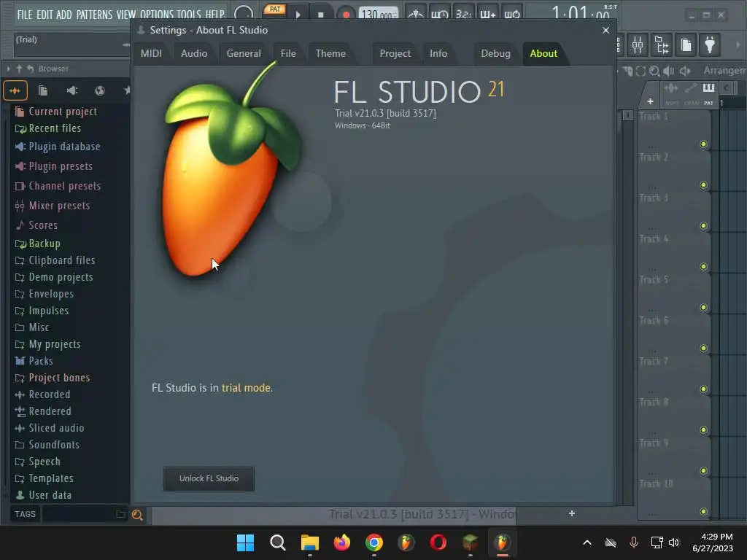Click the TAGS input field

(x=78, y=514)
